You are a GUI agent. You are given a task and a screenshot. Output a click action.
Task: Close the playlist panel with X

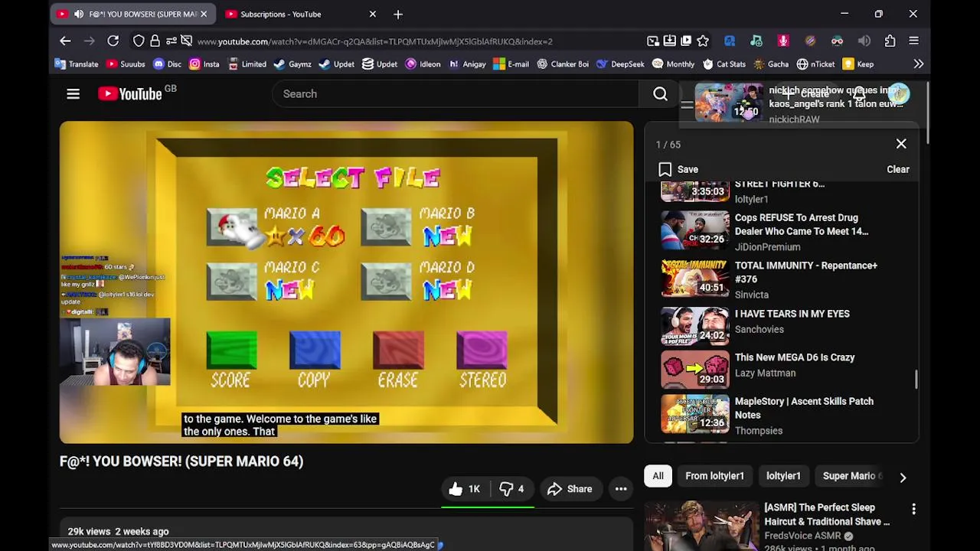point(901,144)
